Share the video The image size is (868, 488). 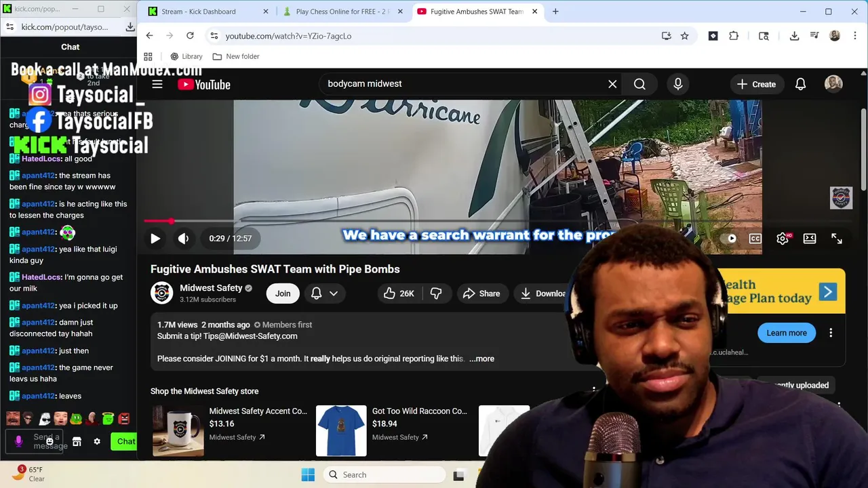pos(481,293)
